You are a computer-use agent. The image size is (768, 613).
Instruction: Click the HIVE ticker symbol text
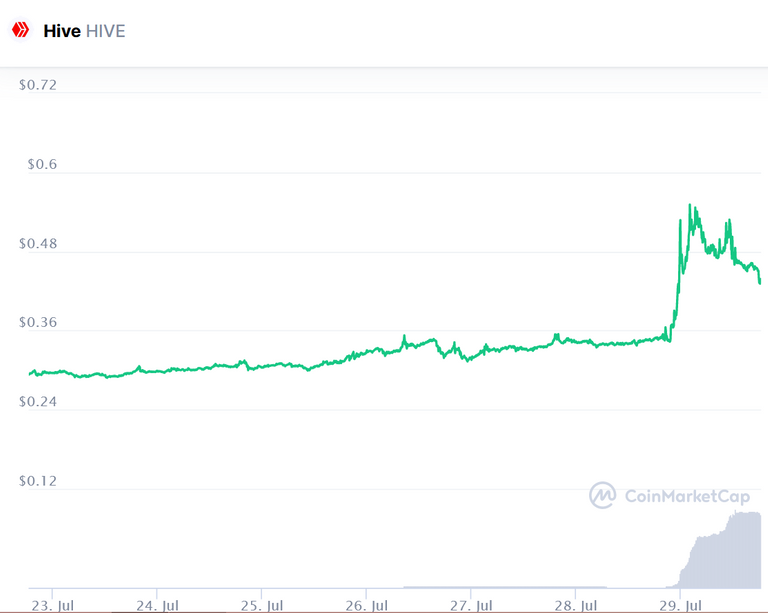tap(105, 31)
